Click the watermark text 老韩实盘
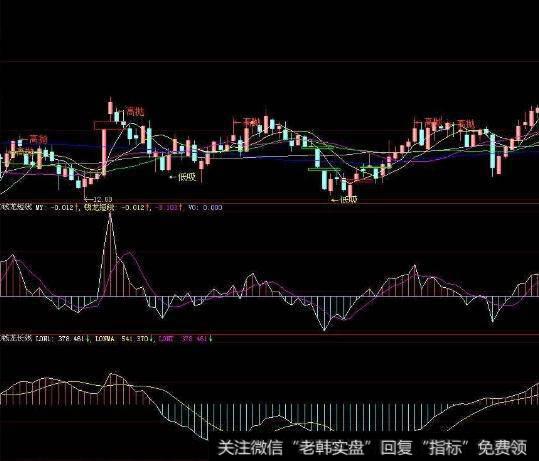Screen dimensions: 539x461 (332, 448)
